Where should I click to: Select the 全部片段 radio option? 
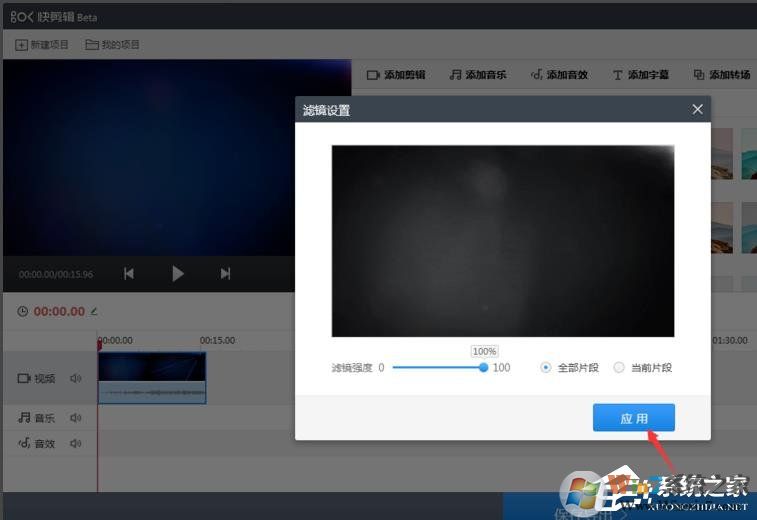click(x=546, y=367)
